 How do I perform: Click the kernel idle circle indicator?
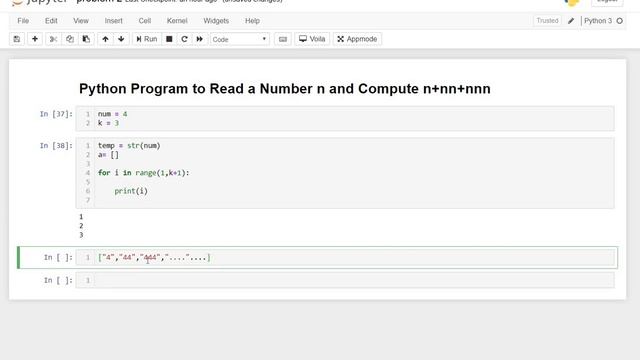click(x=620, y=21)
